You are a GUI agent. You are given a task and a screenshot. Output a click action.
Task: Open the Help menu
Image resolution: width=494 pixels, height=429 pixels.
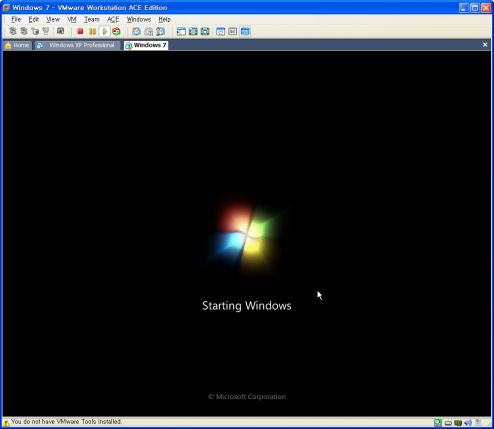(x=164, y=19)
